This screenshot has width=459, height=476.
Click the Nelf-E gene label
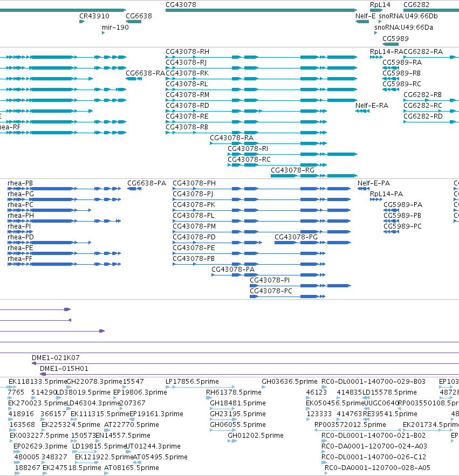coord(366,16)
